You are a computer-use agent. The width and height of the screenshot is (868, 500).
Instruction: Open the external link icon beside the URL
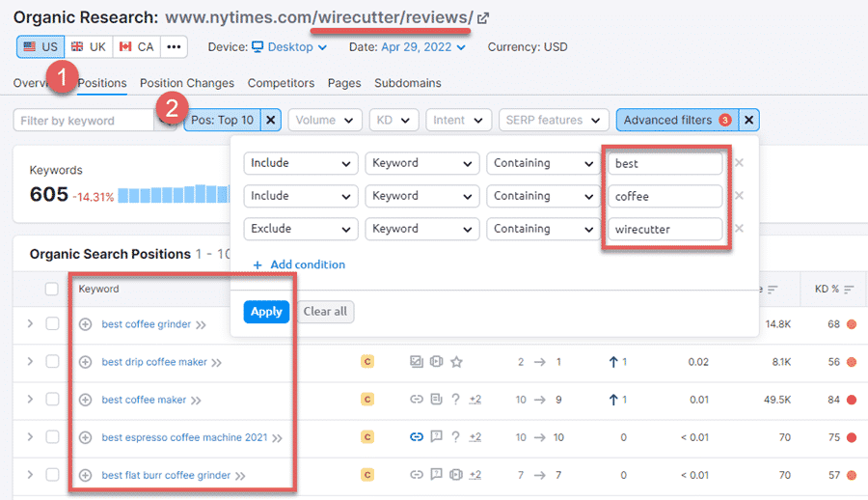coord(483,17)
